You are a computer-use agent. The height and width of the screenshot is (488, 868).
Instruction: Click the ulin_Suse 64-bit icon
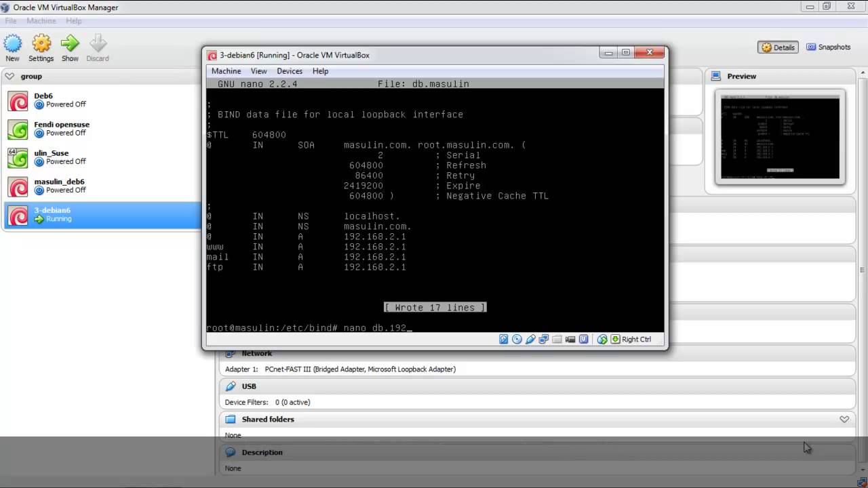pyautogui.click(x=18, y=158)
